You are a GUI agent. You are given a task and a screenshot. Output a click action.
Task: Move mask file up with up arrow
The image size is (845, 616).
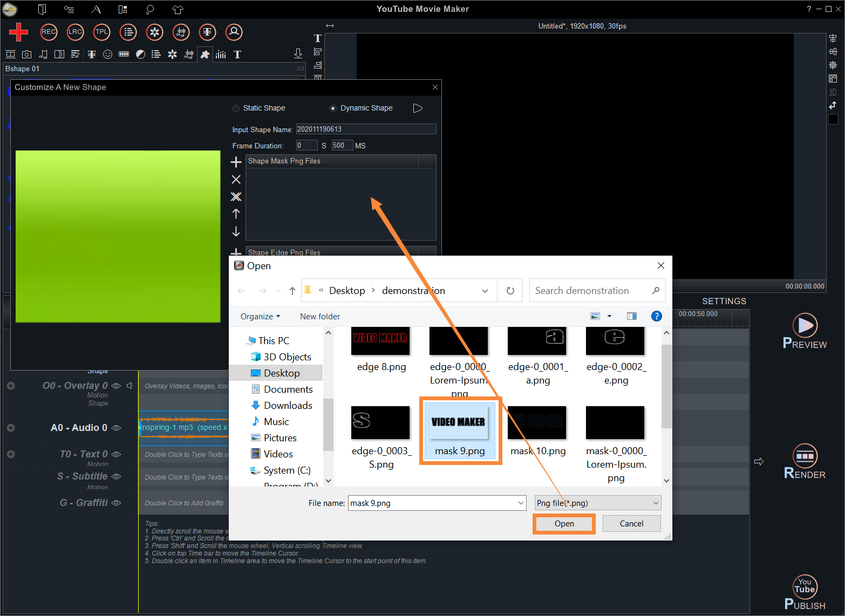[236, 214]
